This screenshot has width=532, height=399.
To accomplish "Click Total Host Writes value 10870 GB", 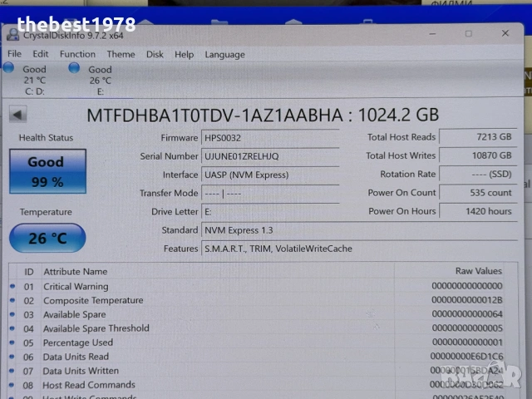I will pos(478,155).
